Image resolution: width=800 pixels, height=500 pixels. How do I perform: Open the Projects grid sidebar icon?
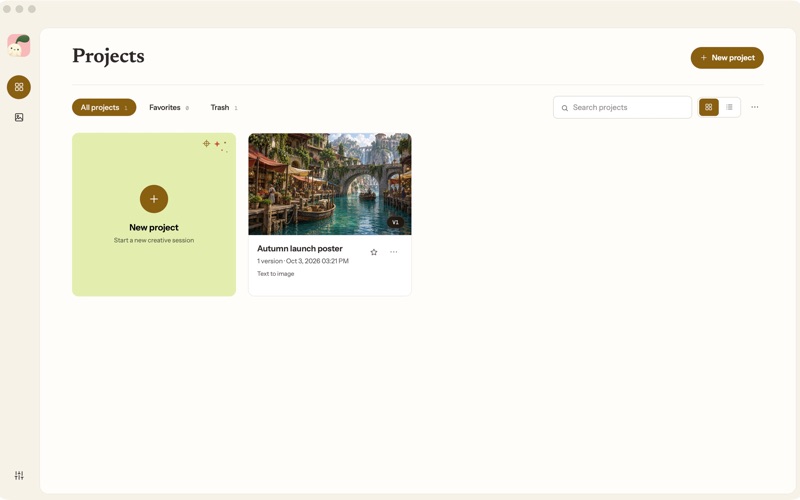(19, 87)
